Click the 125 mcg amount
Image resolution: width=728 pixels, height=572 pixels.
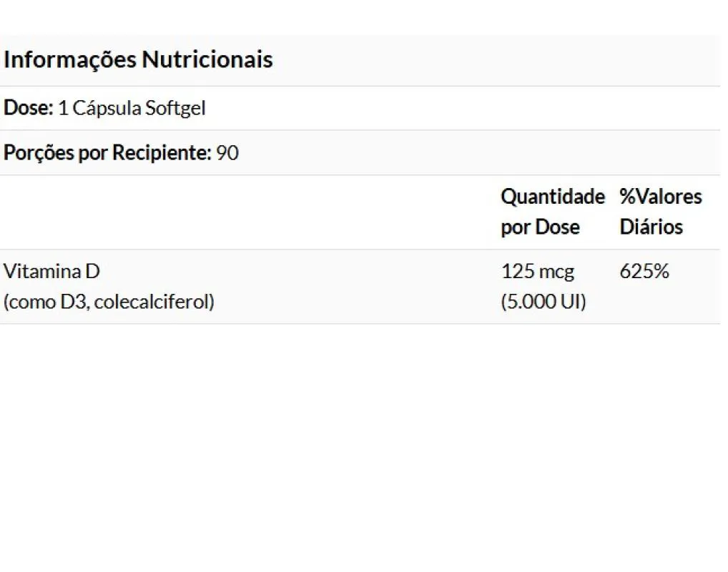click(538, 272)
